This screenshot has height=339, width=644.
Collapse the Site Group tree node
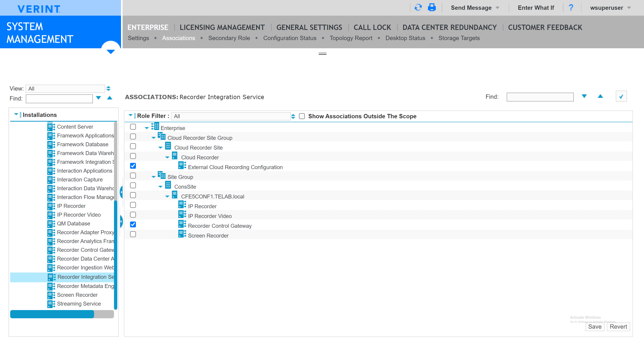coord(153,176)
